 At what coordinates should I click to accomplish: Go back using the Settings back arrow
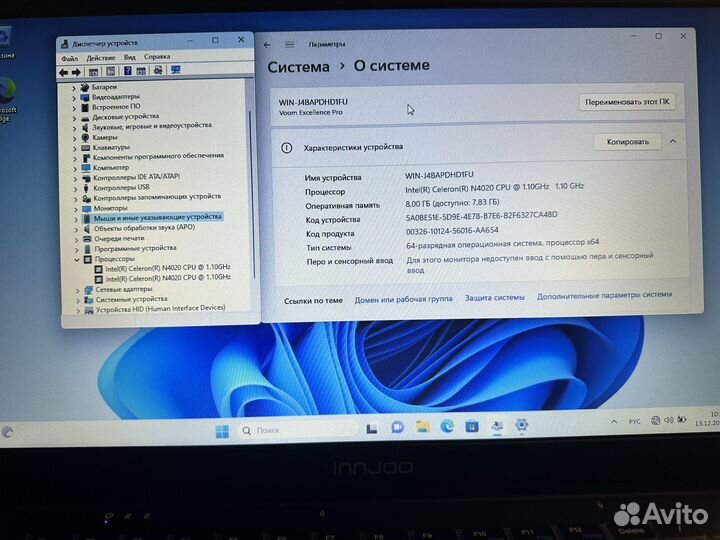(267, 45)
